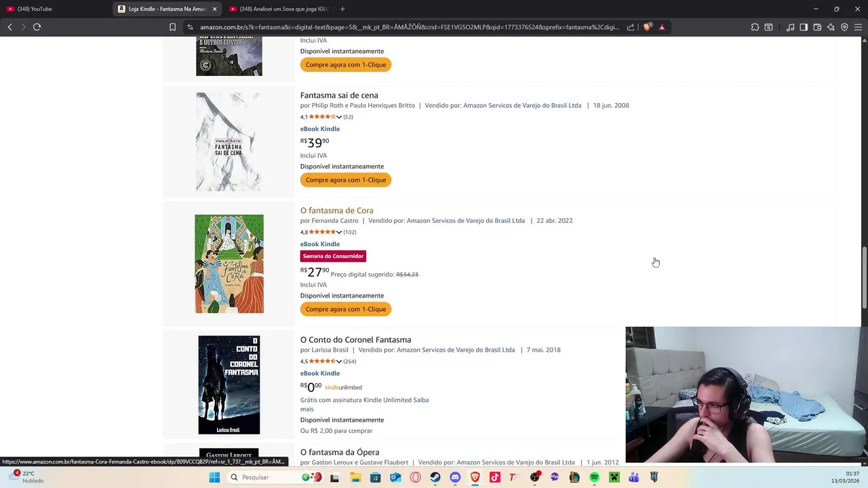Open Fantasma sai de cena cover thumbnail
This screenshot has height=488, width=868.
(229, 142)
